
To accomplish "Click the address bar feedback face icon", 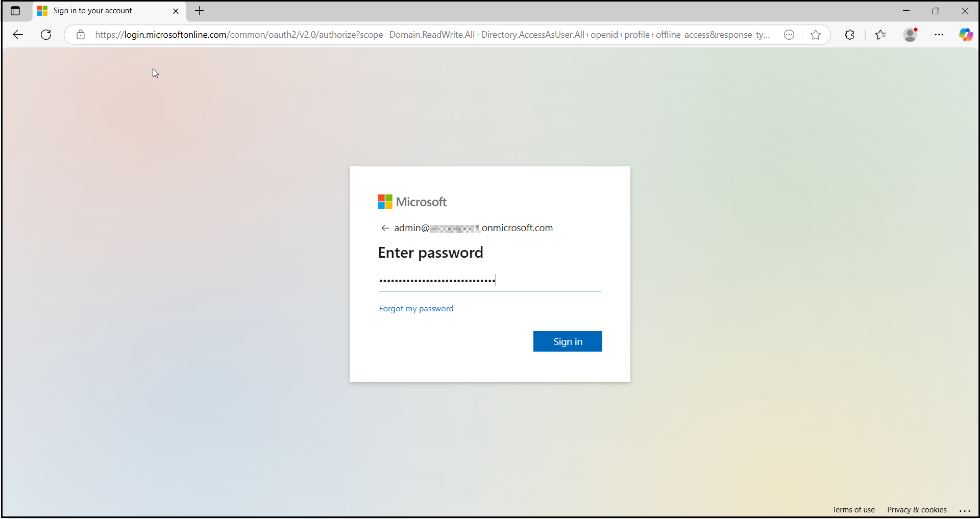I will 789,35.
